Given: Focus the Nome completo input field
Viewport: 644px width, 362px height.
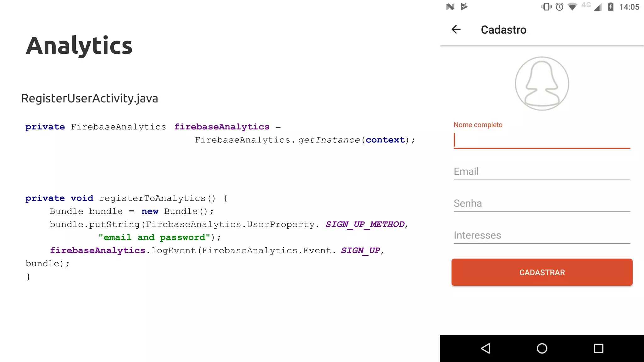Looking at the screenshot, I should click(542, 140).
